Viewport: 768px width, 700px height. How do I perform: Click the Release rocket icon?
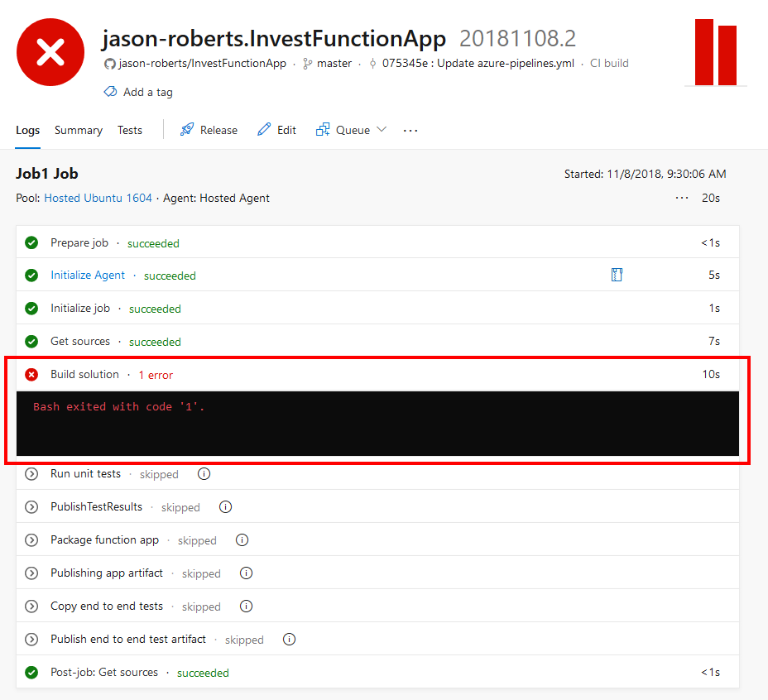pyautogui.click(x=186, y=130)
